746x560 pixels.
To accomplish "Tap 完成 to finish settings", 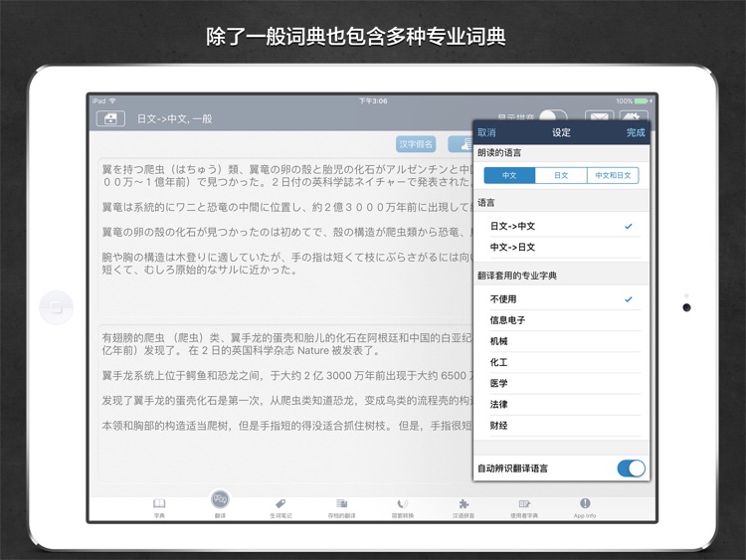I will (636, 132).
